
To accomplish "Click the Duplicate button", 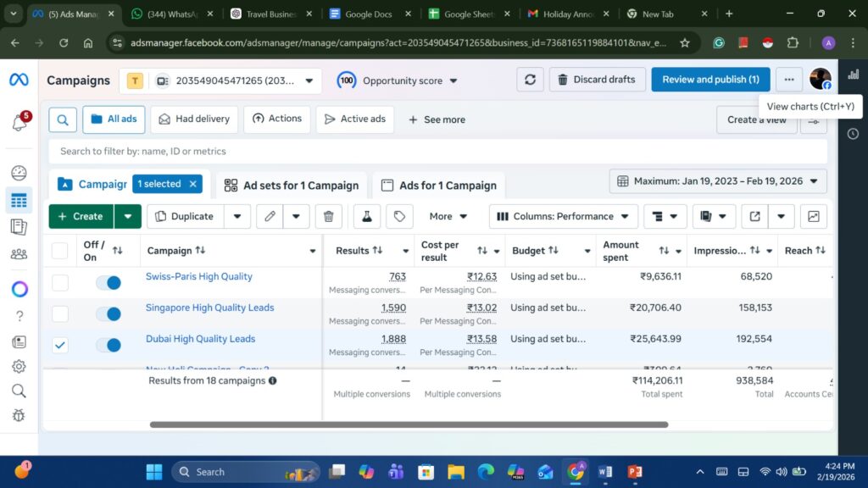I will point(186,216).
